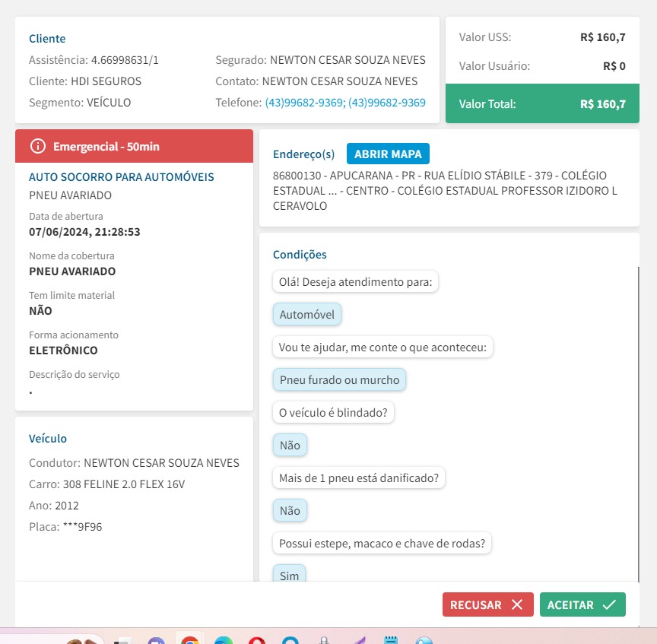Click the question Possui estepe, macaco e chave de rodas?
This screenshot has height=644, width=657.
click(x=382, y=544)
